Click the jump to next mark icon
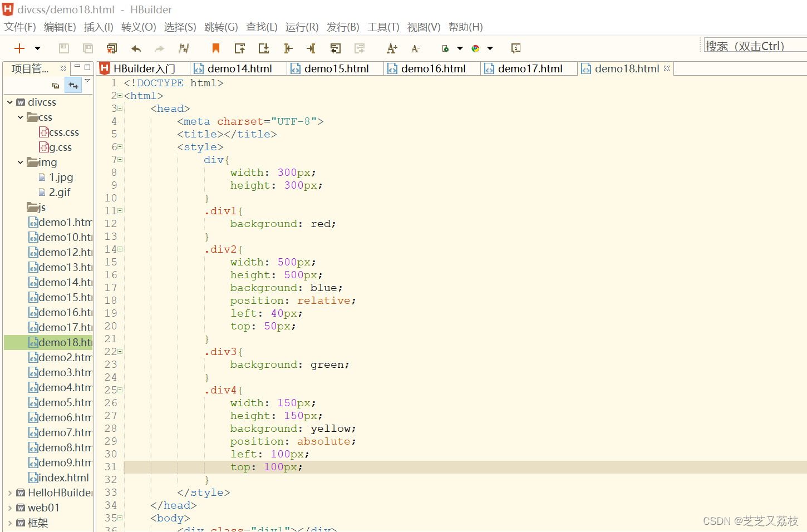The height and width of the screenshot is (532, 807). (264, 48)
